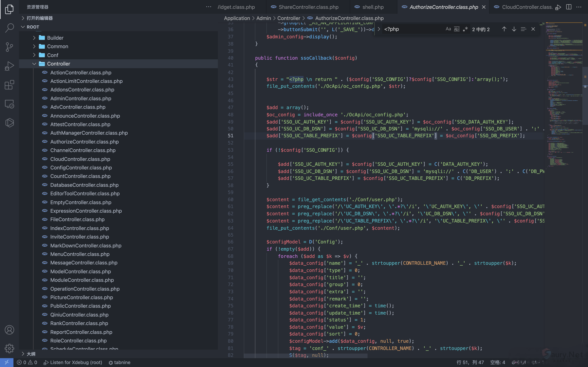Click the minimap code overview
The height and width of the screenshot is (367, 588).
pyautogui.click(x=564, y=97)
